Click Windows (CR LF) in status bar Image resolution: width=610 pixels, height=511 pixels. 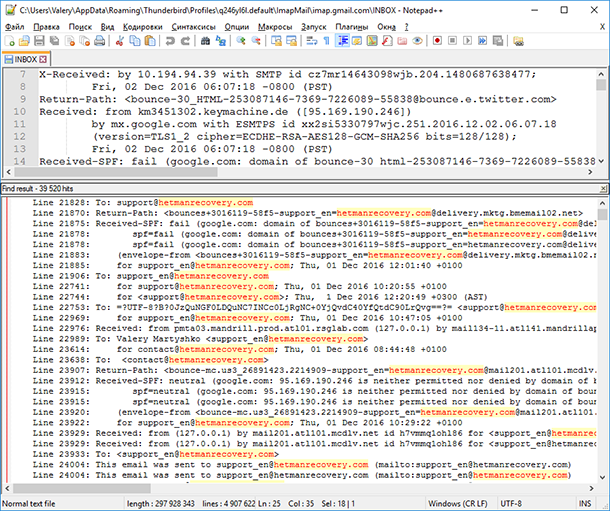click(x=458, y=504)
